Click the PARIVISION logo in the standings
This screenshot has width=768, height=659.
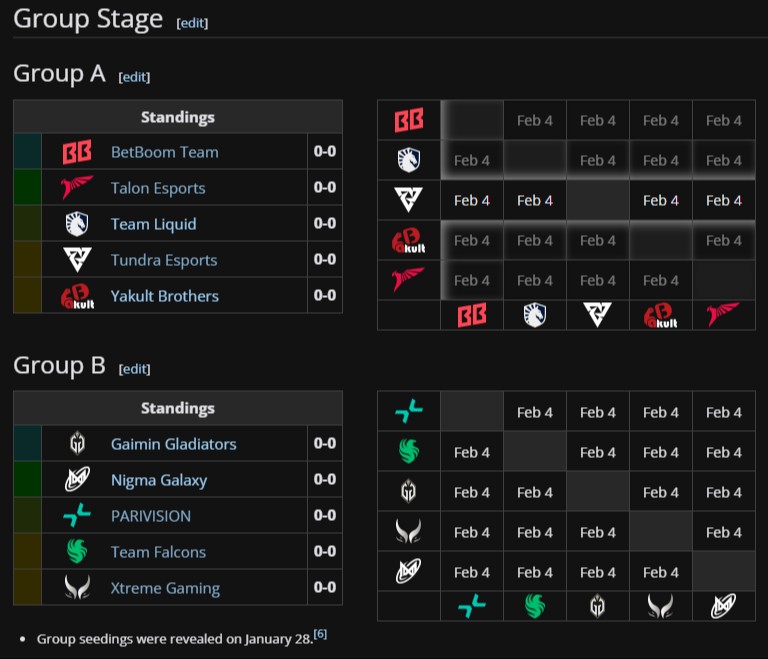77,516
